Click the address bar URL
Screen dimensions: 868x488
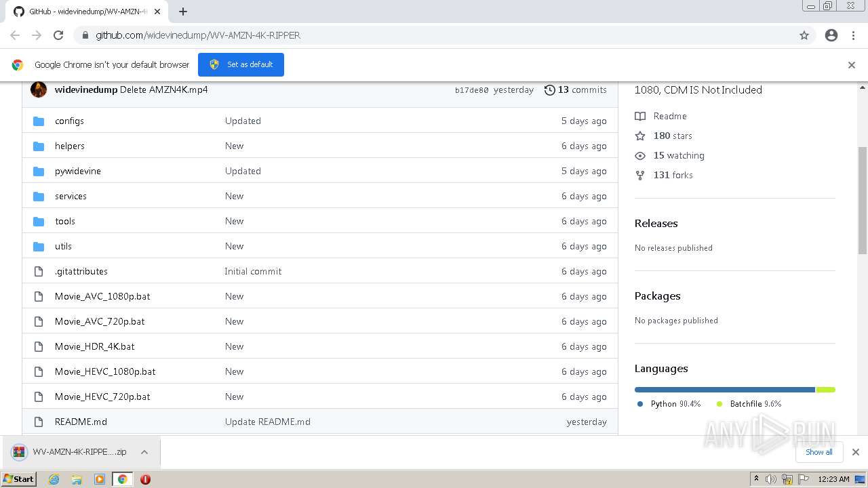198,35
